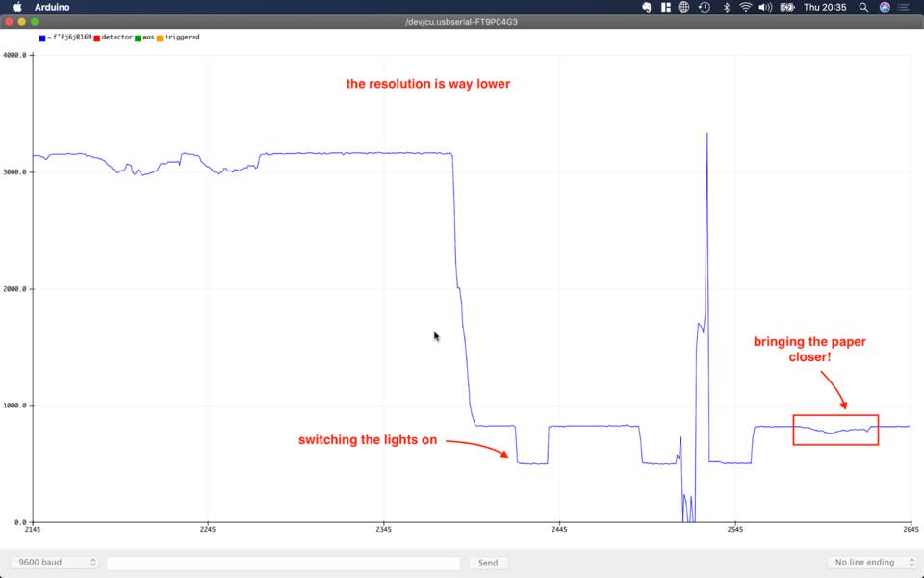
Task: Minimize the plotter window with yellow button
Action: click(22, 22)
